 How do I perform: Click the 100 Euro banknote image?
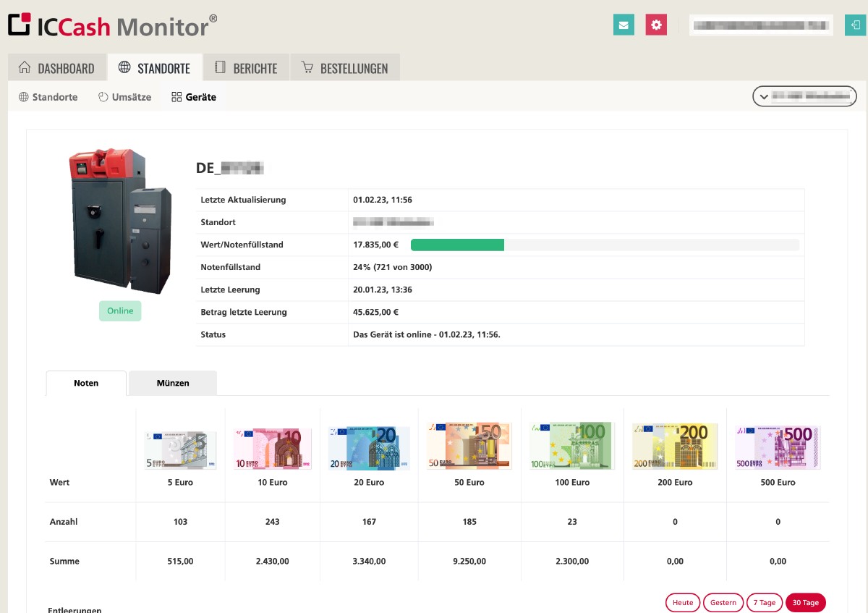tap(572, 447)
